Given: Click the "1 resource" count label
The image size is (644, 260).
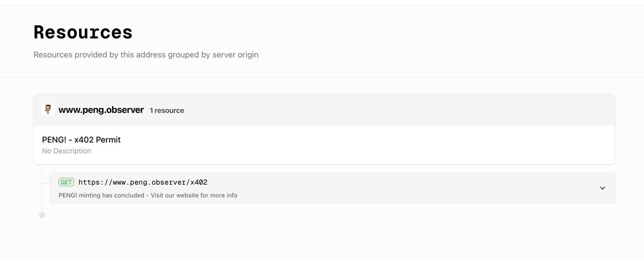Looking at the screenshot, I should tap(167, 111).
